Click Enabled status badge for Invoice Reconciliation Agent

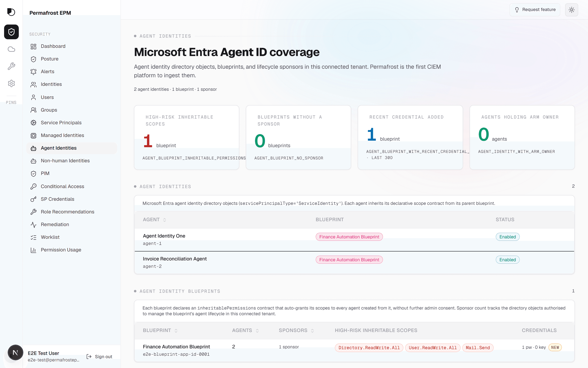(508, 260)
